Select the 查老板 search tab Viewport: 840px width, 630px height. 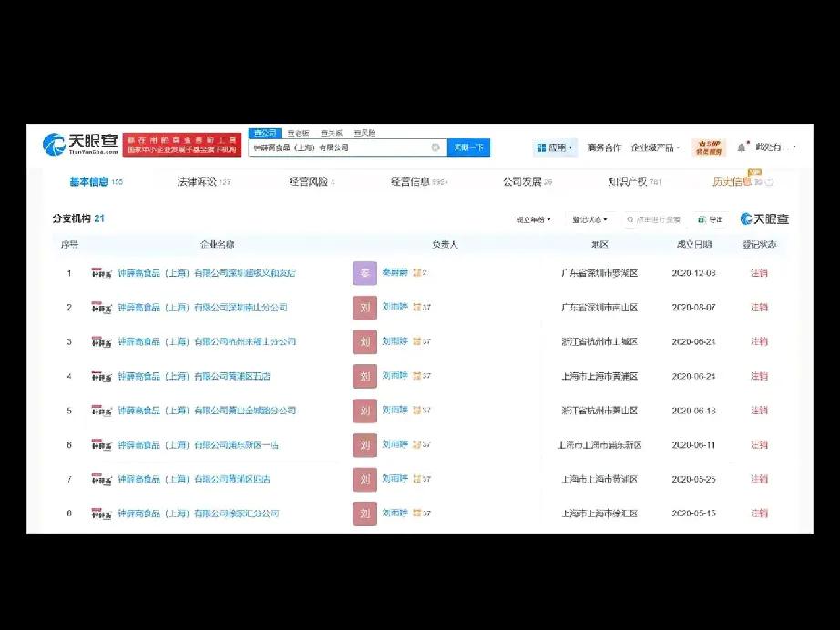tap(299, 133)
